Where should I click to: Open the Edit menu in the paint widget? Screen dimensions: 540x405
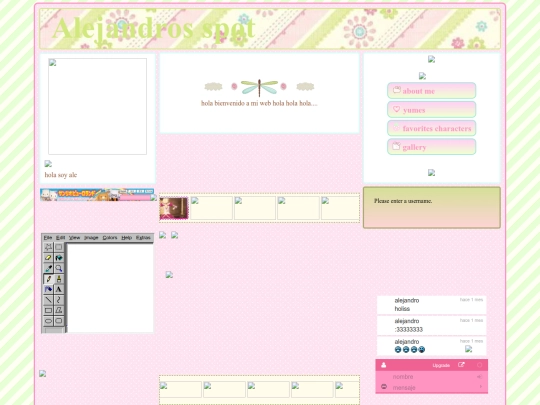pos(60,238)
